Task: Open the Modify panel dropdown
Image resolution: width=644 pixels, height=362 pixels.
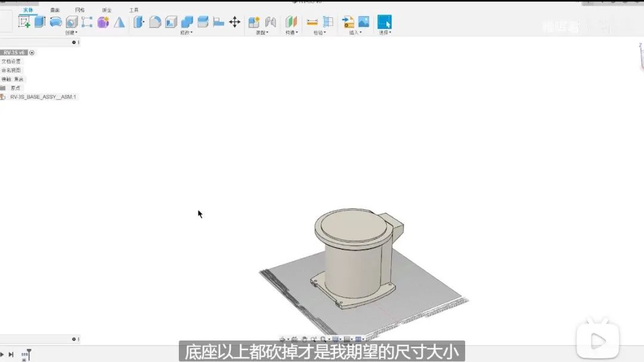Action: click(186, 30)
